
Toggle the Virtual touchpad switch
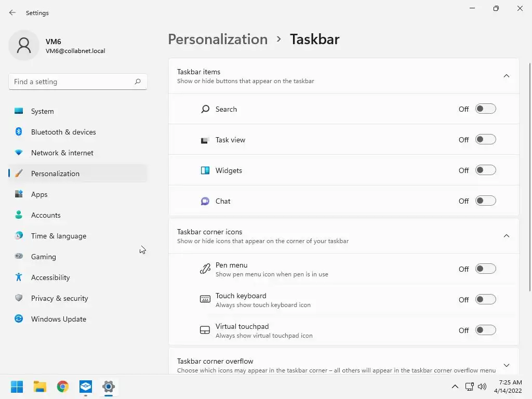pos(486,330)
